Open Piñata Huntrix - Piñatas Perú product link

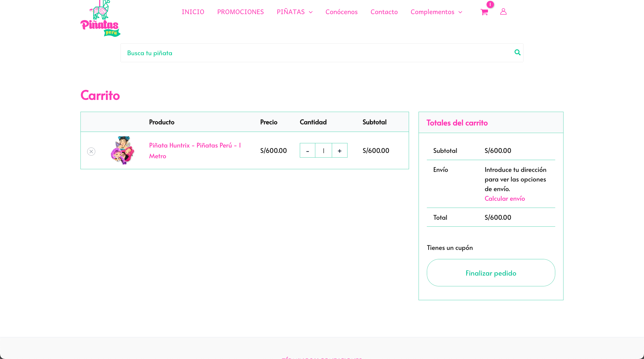195,151
